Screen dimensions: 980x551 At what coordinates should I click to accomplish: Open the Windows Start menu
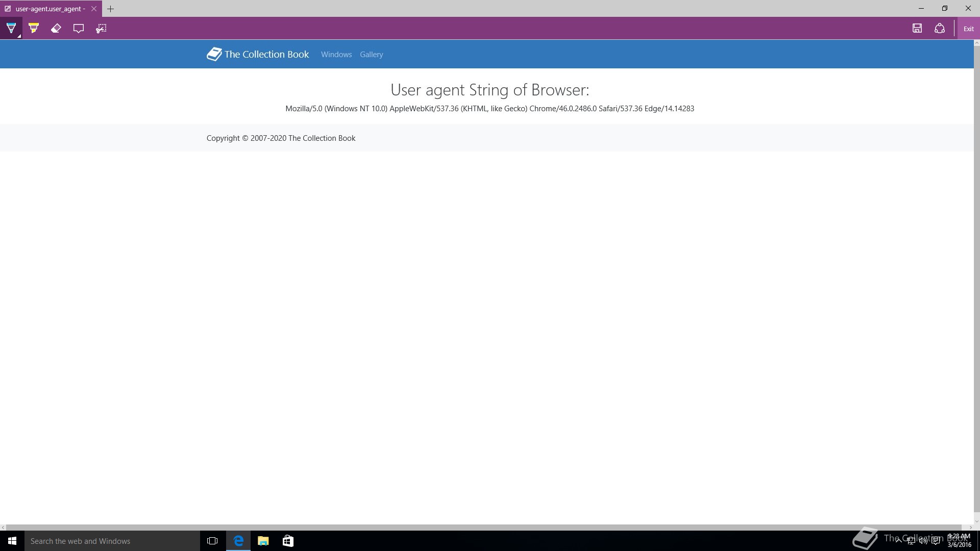[x=12, y=541]
